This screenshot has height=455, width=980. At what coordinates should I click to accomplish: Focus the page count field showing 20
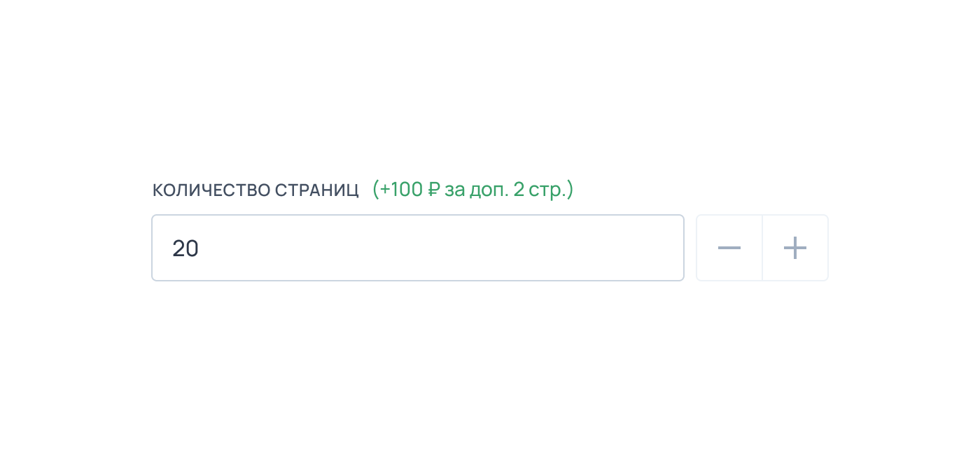pyautogui.click(x=418, y=248)
